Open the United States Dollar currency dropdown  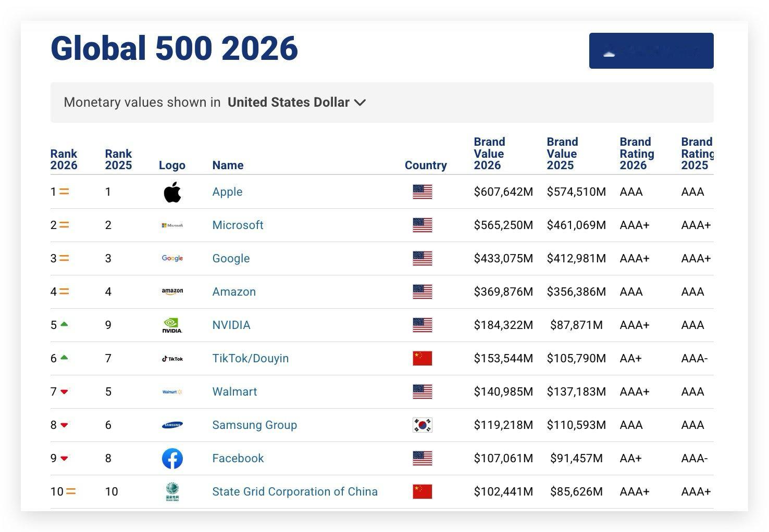296,103
